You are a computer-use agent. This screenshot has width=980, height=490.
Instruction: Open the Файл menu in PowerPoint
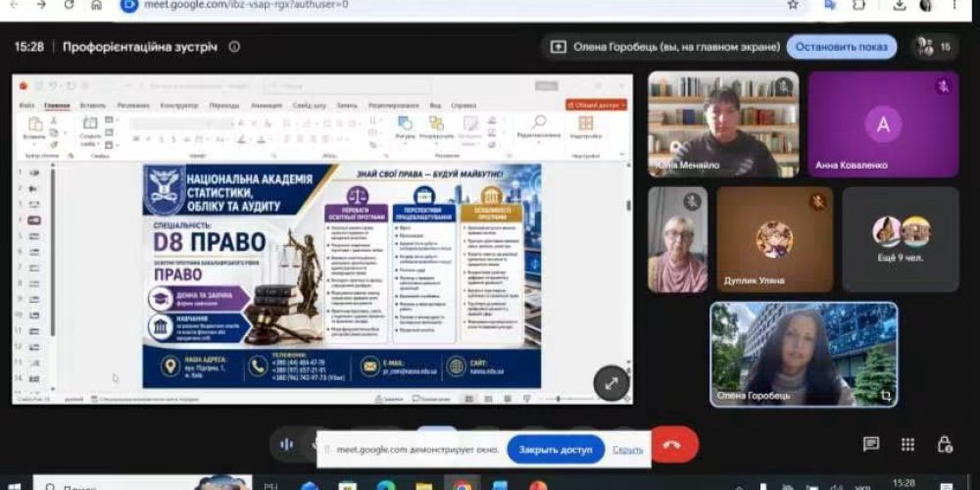pyautogui.click(x=26, y=105)
